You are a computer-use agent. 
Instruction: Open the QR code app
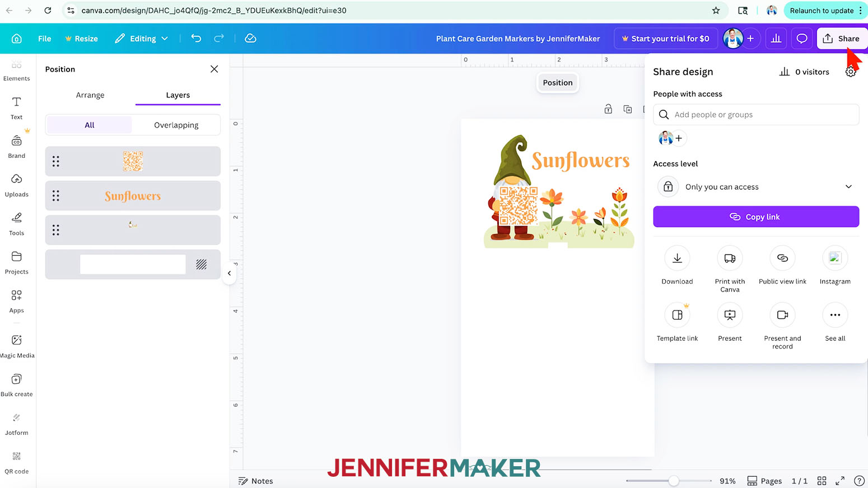pyautogui.click(x=17, y=462)
